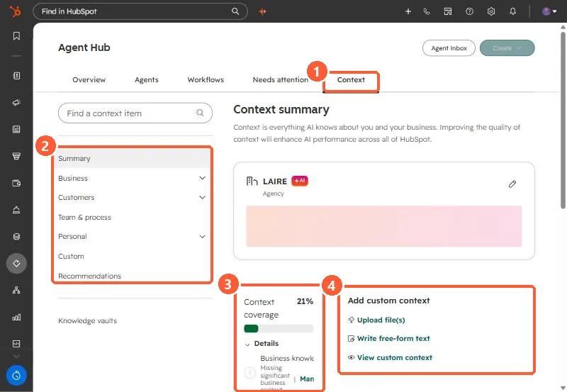Open the Automation hierarchy sidebar icon
The height and width of the screenshot is (392, 567).
pyautogui.click(x=16, y=290)
